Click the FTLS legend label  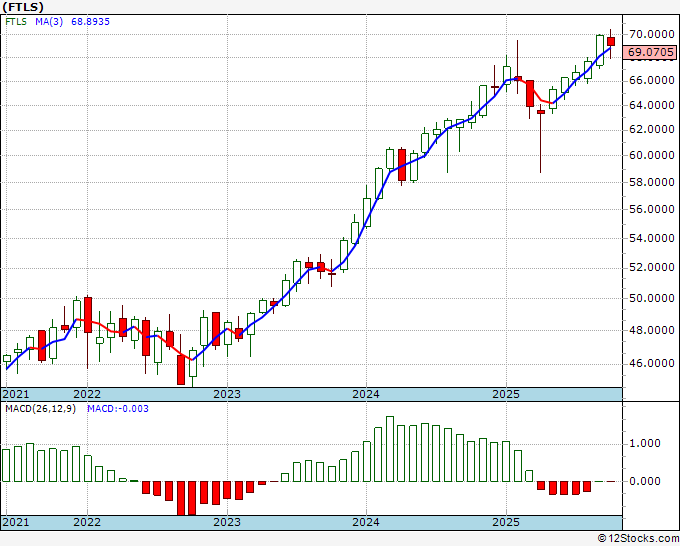pos(16,21)
